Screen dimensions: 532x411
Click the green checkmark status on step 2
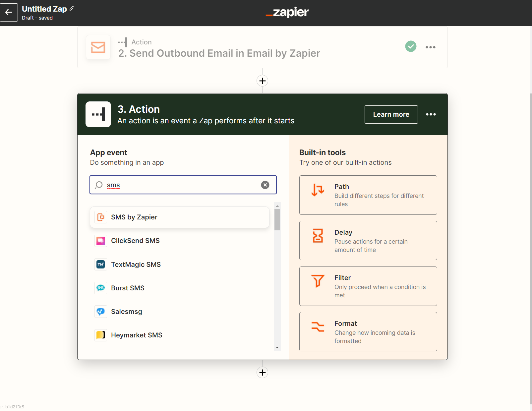411,46
